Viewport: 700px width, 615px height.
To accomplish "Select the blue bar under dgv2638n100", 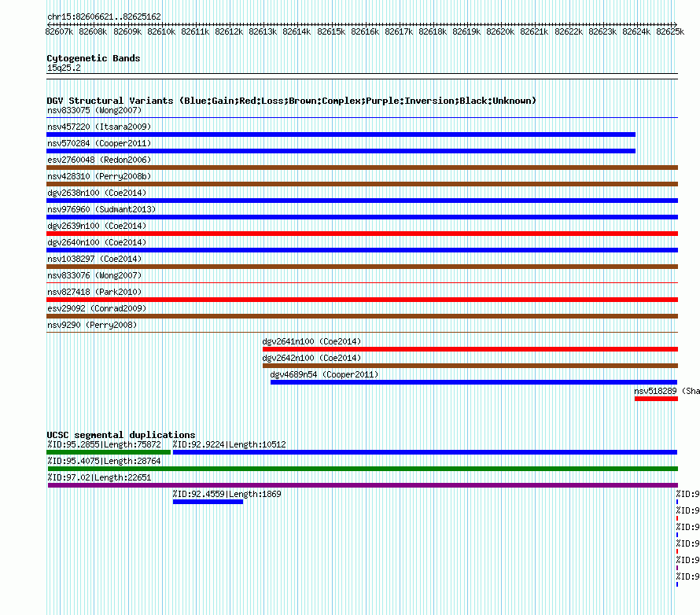I will click(362, 201).
